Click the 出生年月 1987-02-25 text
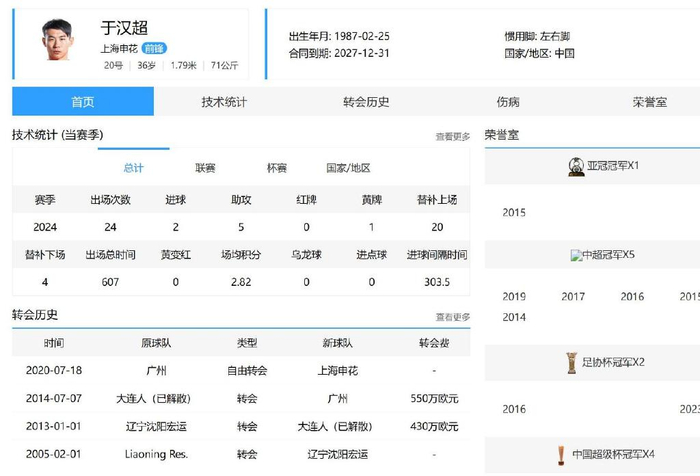Viewport: 700px width, 476px height. 339,36
